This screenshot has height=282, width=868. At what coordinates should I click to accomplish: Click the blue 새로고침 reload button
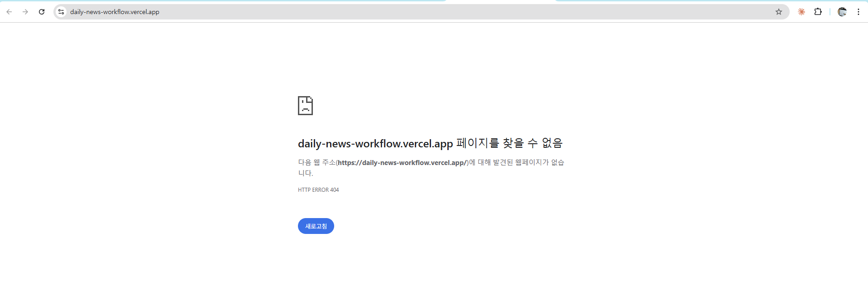(316, 226)
